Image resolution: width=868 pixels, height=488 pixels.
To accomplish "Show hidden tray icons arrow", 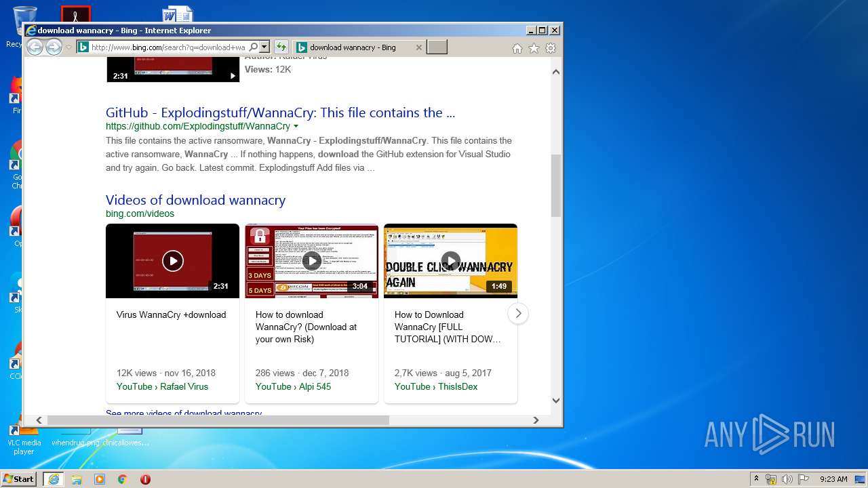I will tap(757, 479).
